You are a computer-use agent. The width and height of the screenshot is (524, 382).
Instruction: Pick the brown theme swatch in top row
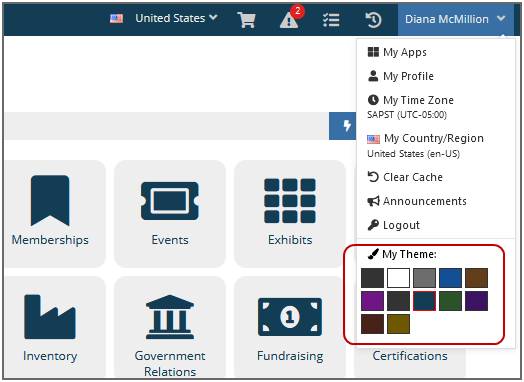[x=477, y=278]
